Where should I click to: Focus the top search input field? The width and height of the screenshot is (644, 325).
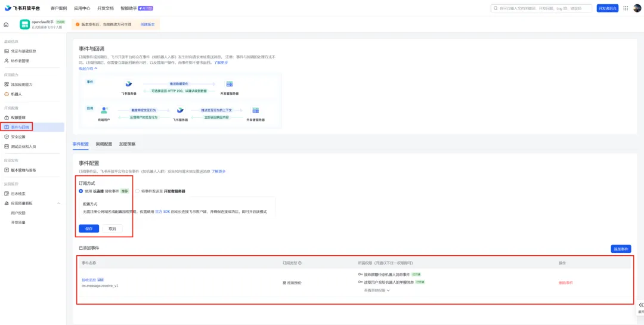[x=541, y=8]
